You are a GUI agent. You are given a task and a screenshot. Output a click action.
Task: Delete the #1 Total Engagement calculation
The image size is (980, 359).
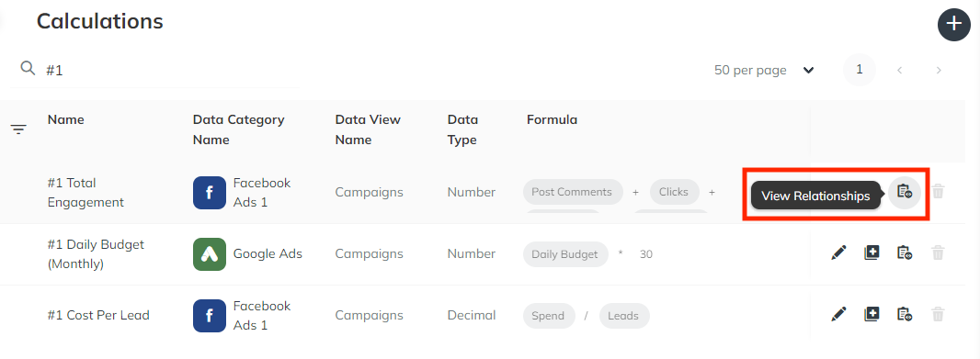pyautogui.click(x=938, y=192)
